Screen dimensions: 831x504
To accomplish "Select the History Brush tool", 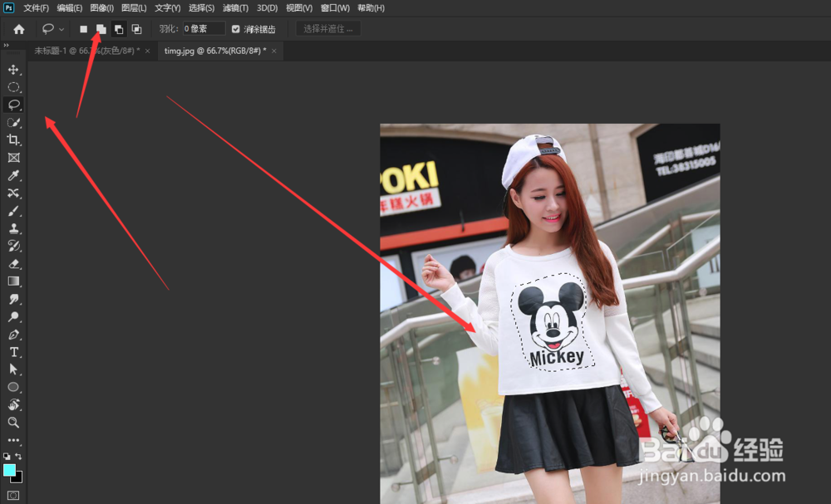I will click(x=13, y=246).
